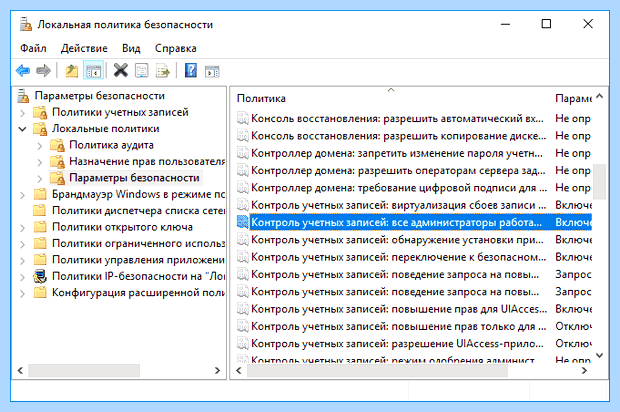Expand Назначение прав пользователя node
The image size is (620, 412).
point(40,162)
